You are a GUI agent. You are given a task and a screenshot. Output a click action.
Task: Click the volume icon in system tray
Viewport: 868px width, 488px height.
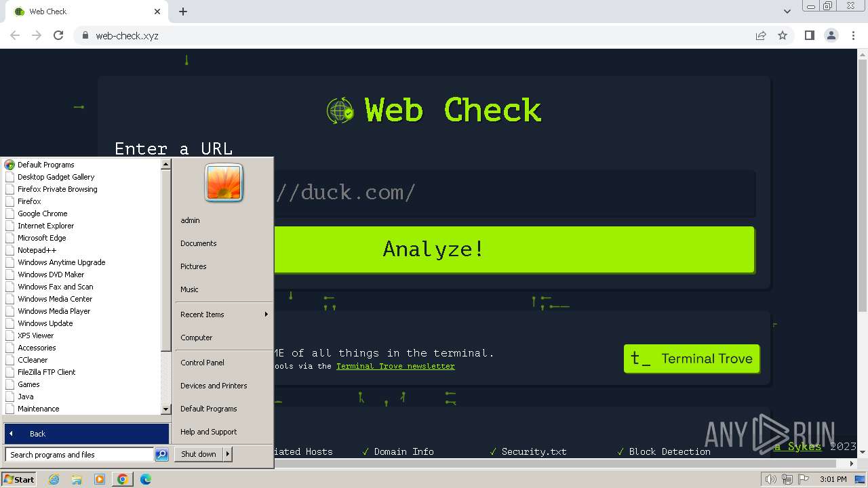[770, 479]
